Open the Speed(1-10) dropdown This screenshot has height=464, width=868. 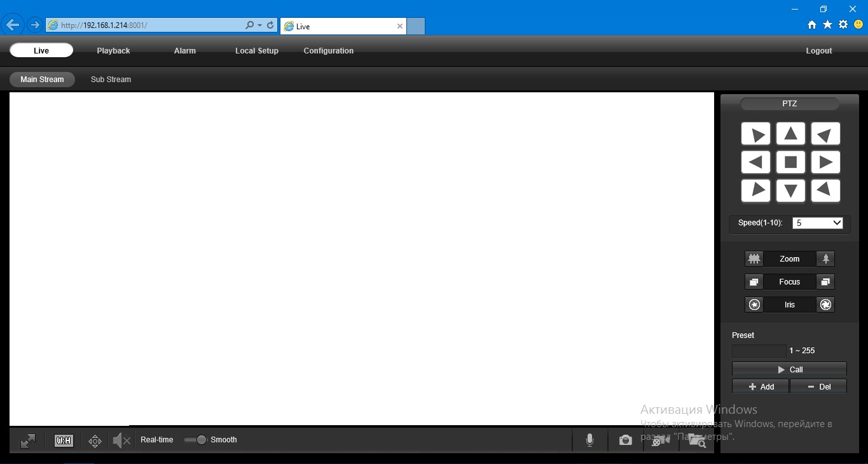[818, 223]
